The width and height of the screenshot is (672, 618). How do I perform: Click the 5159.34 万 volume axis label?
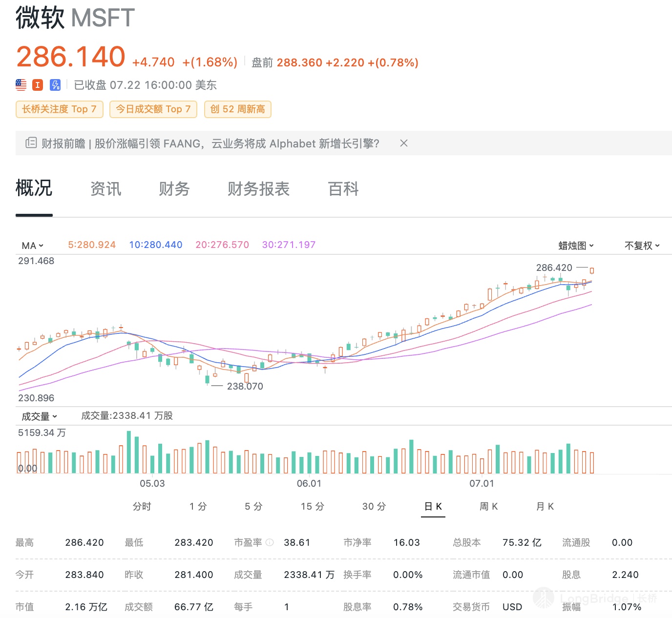(42, 433)
